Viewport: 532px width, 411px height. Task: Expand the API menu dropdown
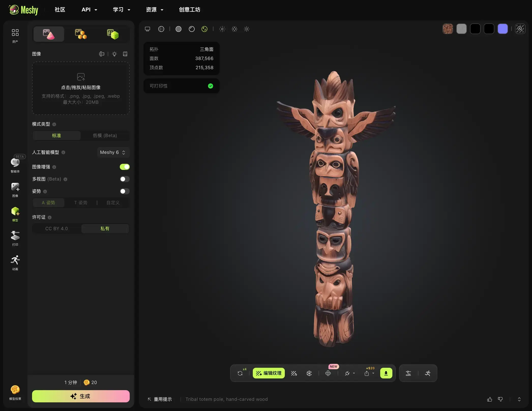pos(89,10)
